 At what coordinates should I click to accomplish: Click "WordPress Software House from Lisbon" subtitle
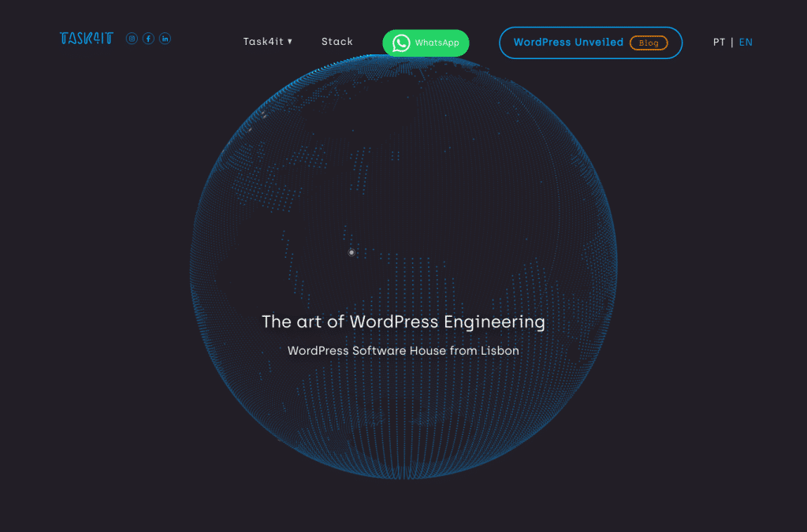click(403, 351)
